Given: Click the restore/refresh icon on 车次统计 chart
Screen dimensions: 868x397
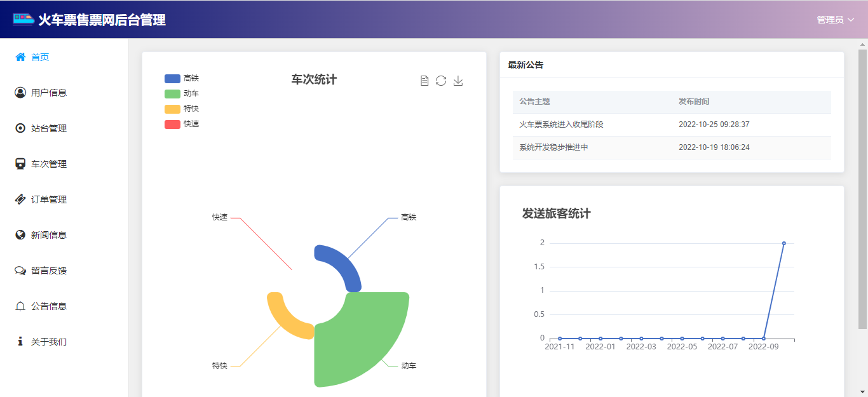Looking at the screenshot, I should click(441, 81).
